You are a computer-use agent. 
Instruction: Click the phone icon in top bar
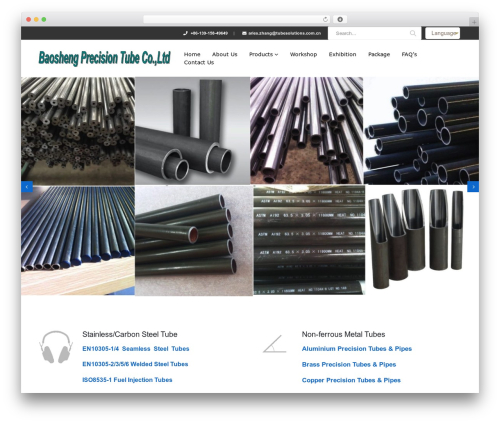coord(185,33)
